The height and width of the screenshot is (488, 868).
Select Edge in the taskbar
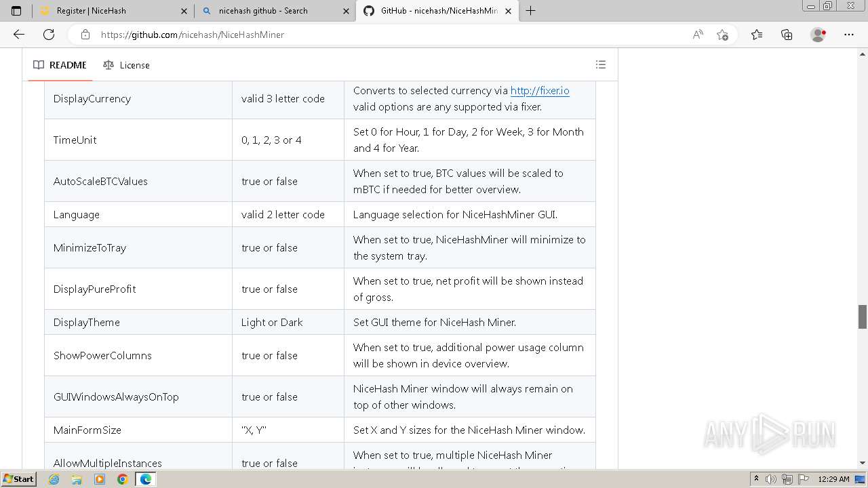click(x=145, y=479)
